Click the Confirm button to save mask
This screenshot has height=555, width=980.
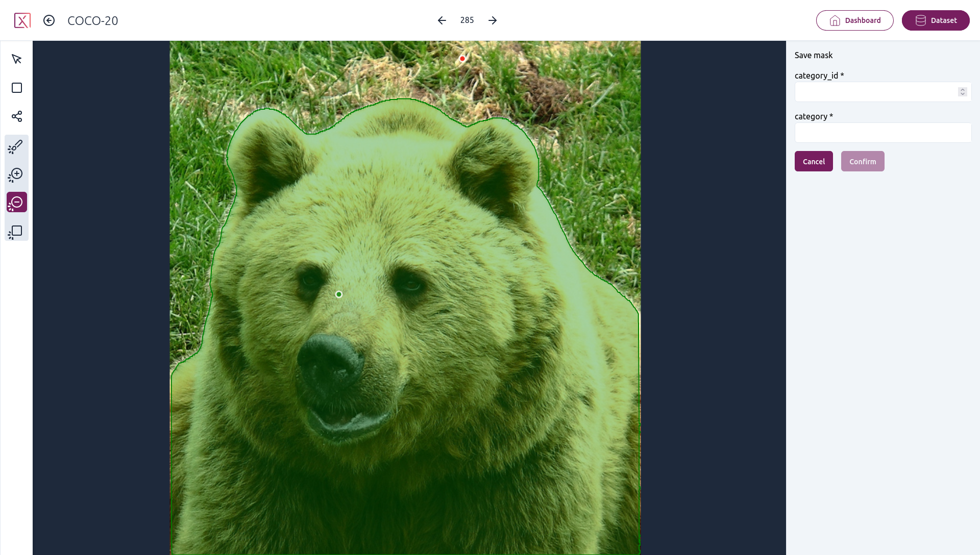coord(863,162)
